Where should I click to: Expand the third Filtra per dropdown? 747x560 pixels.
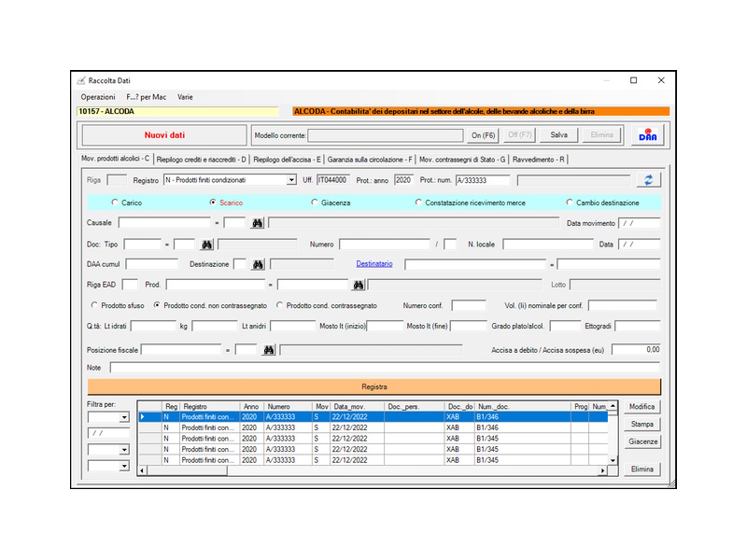[124, 450]
